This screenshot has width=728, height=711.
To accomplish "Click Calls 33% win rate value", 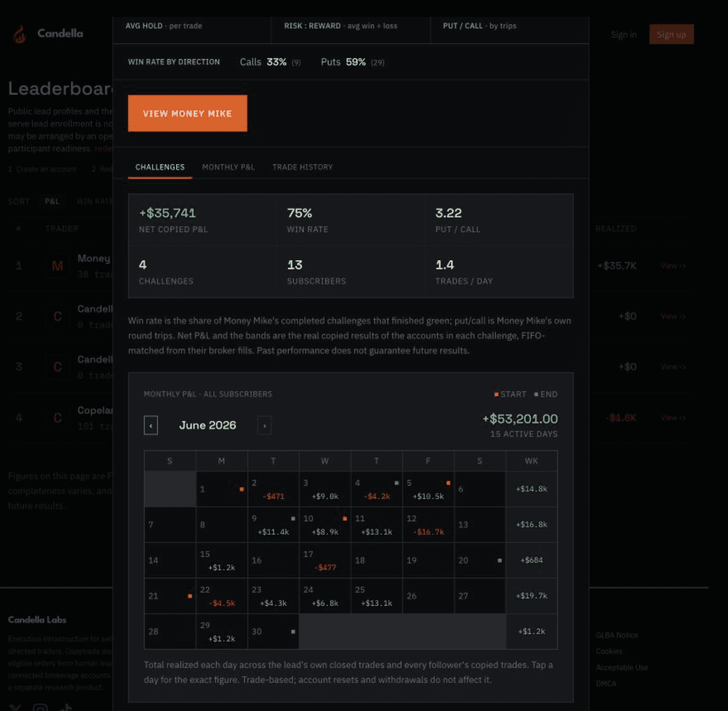I will coord(276,62).
